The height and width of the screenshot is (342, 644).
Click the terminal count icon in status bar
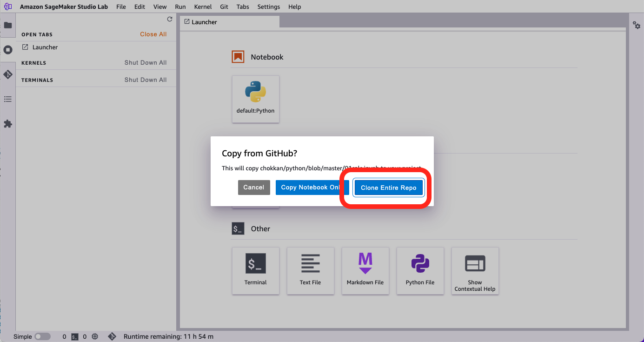74,336
